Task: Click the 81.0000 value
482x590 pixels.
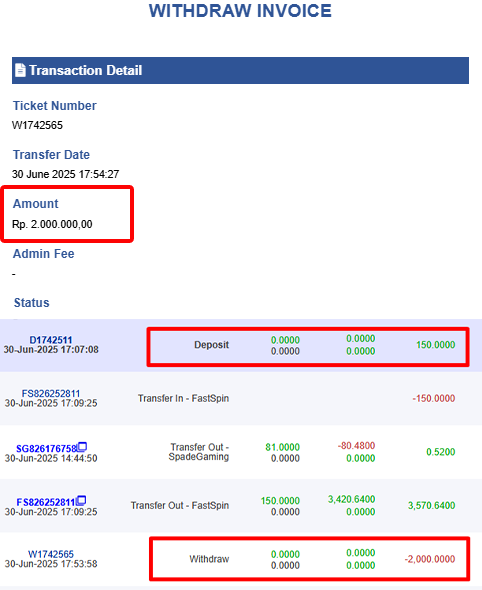Action: pyautogui.click(x=283, y=447)
